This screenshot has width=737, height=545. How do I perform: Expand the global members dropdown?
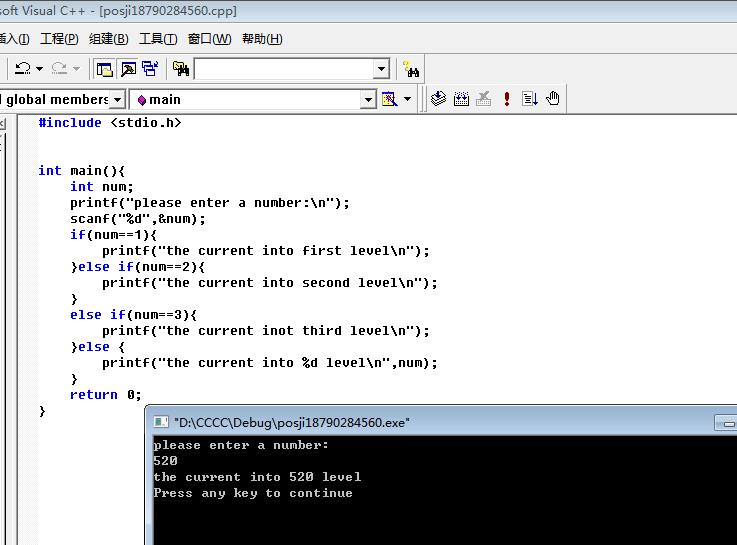click(118, 100)
